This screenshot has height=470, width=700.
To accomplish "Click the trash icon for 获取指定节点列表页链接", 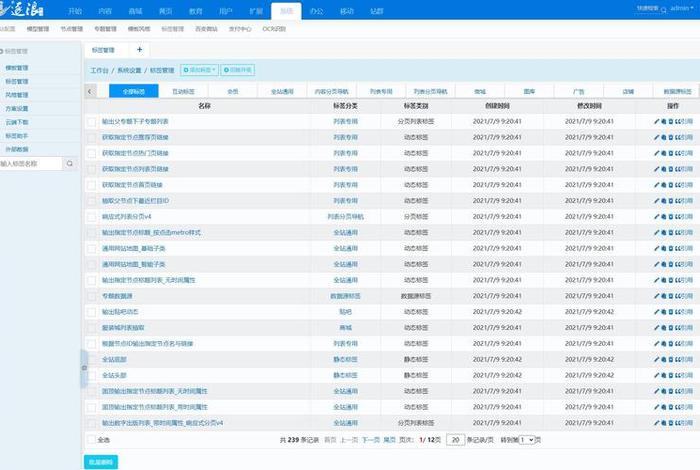I will [671, 169].
